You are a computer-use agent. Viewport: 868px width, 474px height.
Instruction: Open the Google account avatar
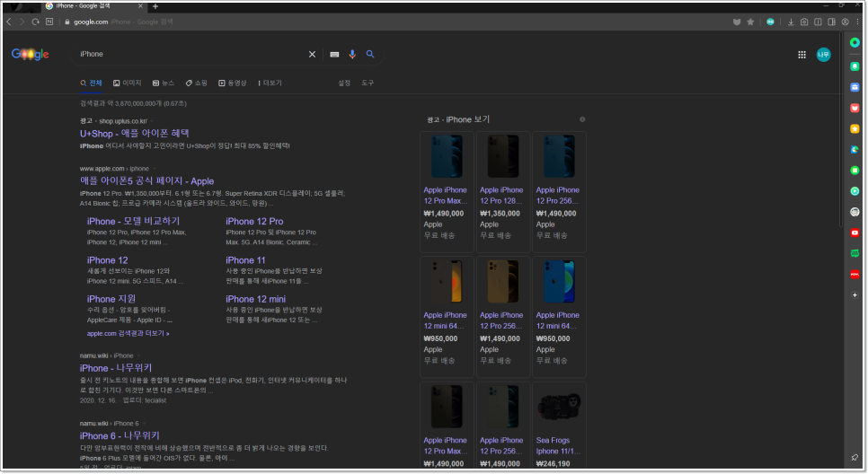[x=823, y=54]
